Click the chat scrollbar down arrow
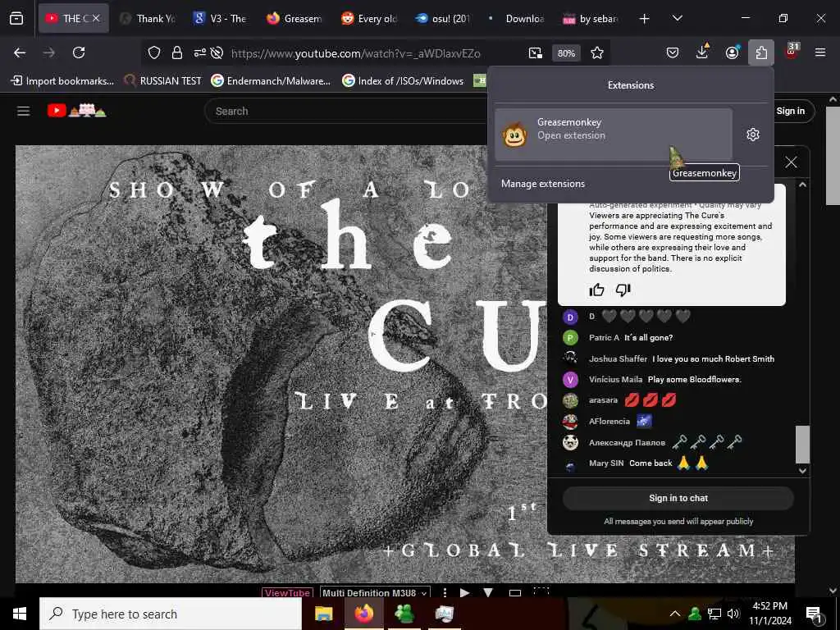 pyautogui.click(x=802, y=471)
